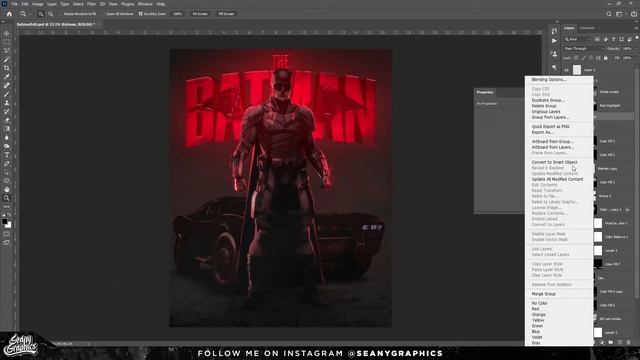
Task: Open the layer filter Kind dropdown
Action: [578, 39]
